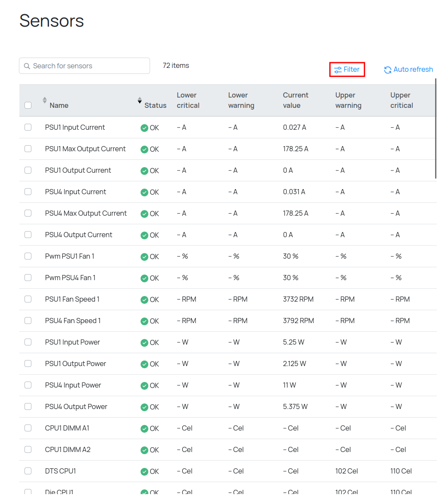Click the vertical scrollbar on the right

[436, 128]
